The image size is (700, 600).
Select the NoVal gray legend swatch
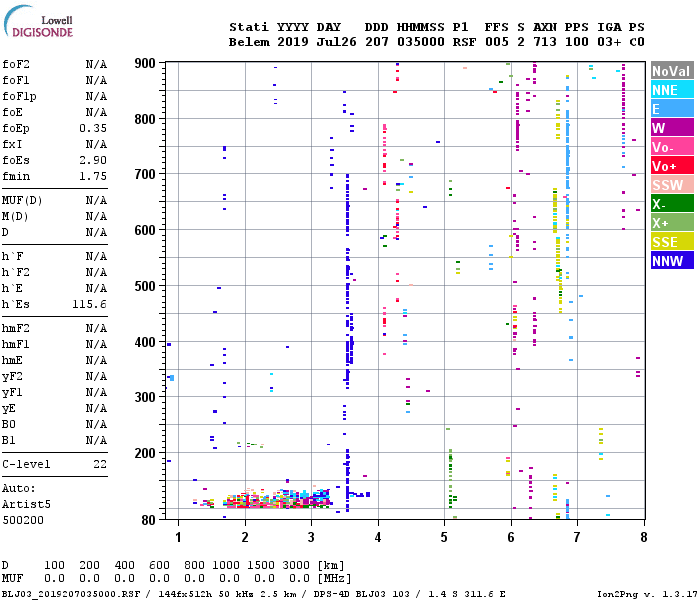[x=672, y=71]
